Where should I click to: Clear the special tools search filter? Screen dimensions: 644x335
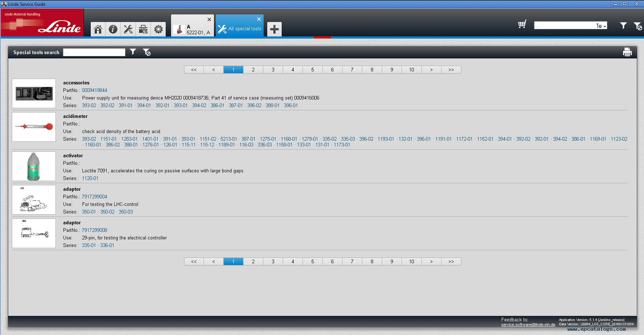(x=147, y=52)
